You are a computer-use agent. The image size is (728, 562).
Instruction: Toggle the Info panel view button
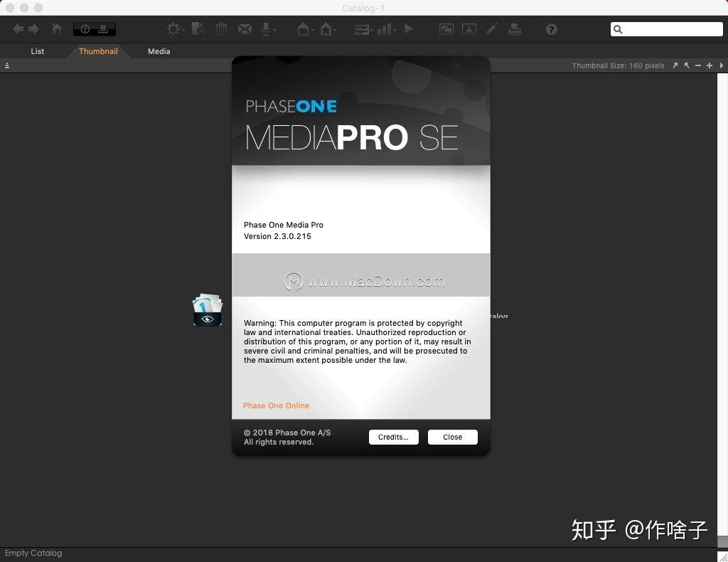point(86,28)
